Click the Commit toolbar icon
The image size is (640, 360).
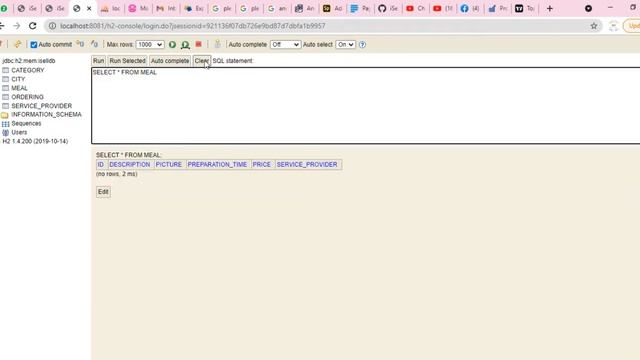(x=94, y=44)
